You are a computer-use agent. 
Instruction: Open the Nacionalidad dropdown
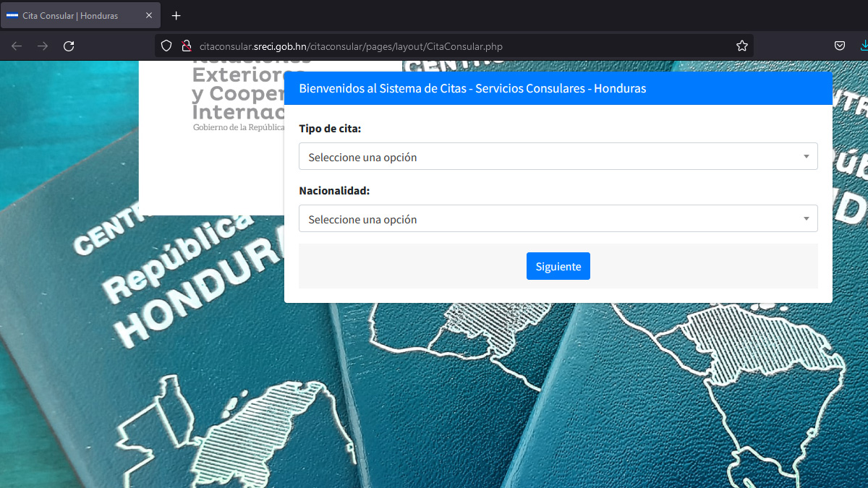(558, 218)
